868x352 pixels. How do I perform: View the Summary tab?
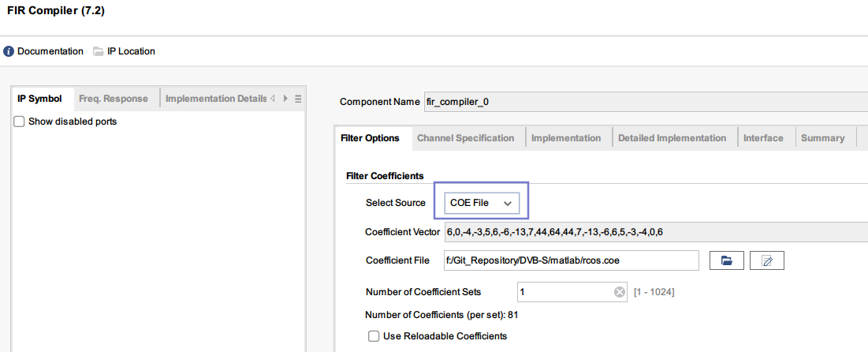tap(822, 138)
